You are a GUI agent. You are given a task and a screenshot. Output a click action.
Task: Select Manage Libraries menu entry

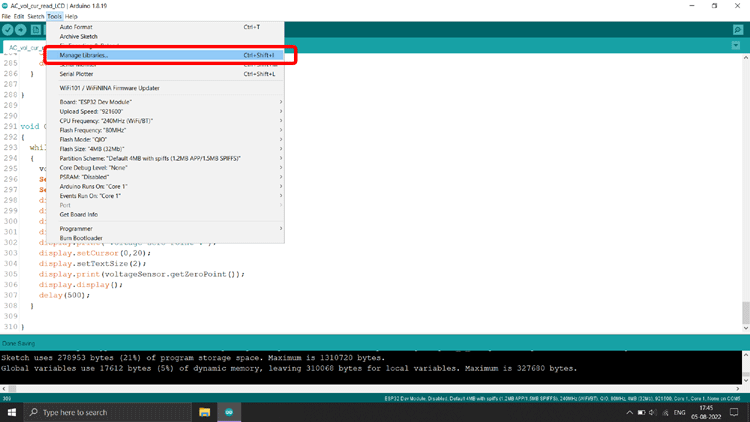tap(165, 55)
